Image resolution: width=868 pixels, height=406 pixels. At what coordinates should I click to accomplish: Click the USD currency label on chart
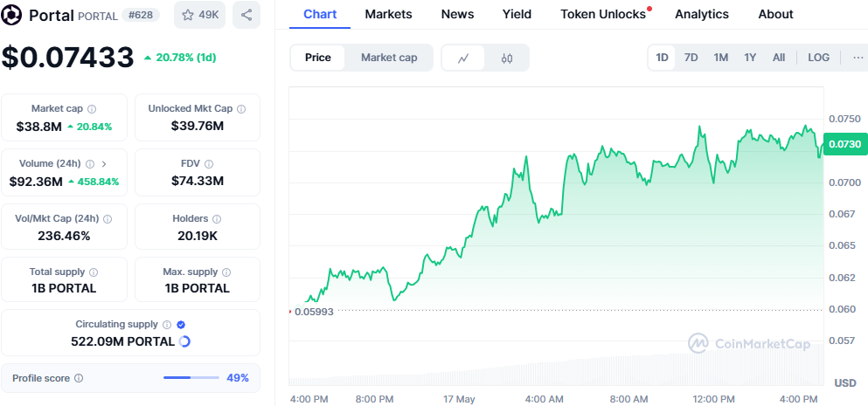coord(845,382)
